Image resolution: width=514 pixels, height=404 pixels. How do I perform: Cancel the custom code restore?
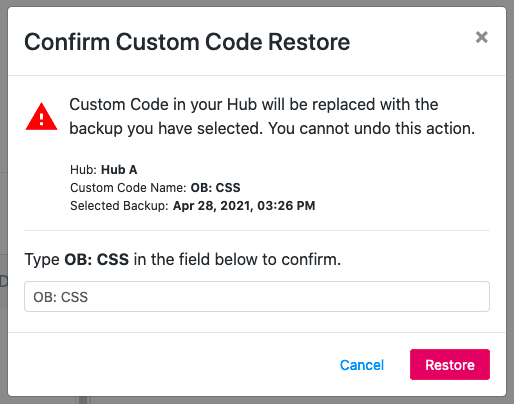(x=362, y=365)
